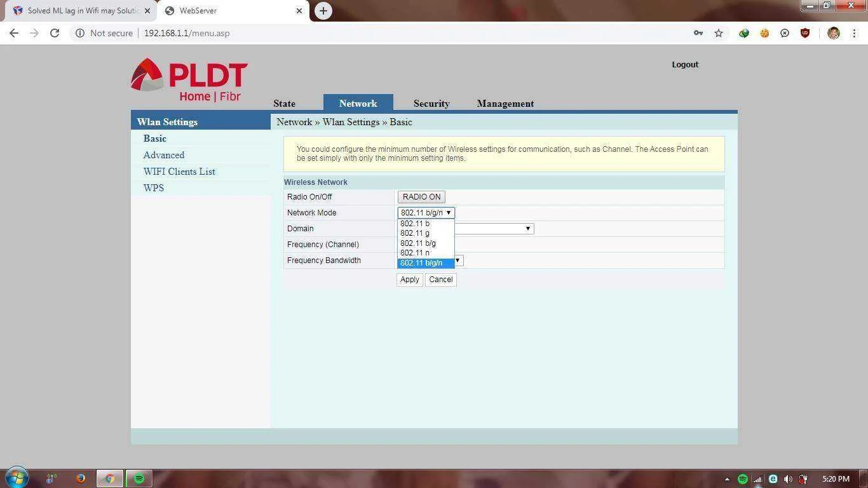This screenshot has height=488, width=868.
Task: Choose 802.11 g option
Action: pyautogui.click(x=426, y=233)
